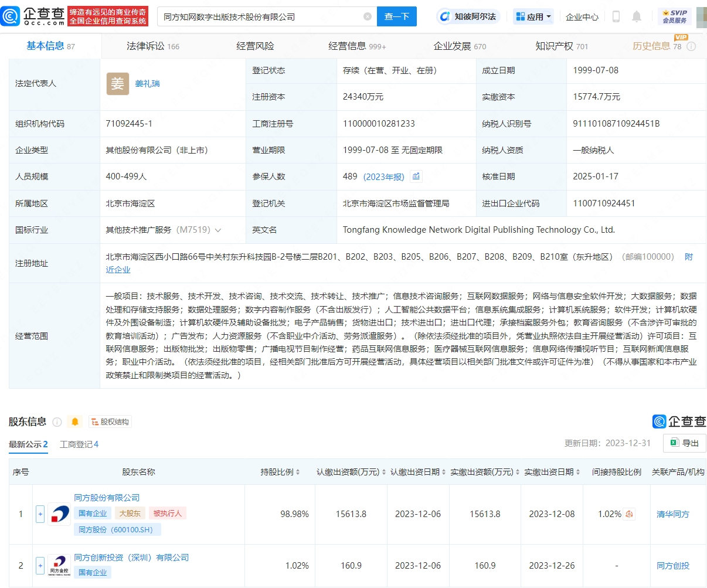Open the 同方创投 related product link
Screen dimensions: 707x588
pyautogui.click(x=673, y=566)
